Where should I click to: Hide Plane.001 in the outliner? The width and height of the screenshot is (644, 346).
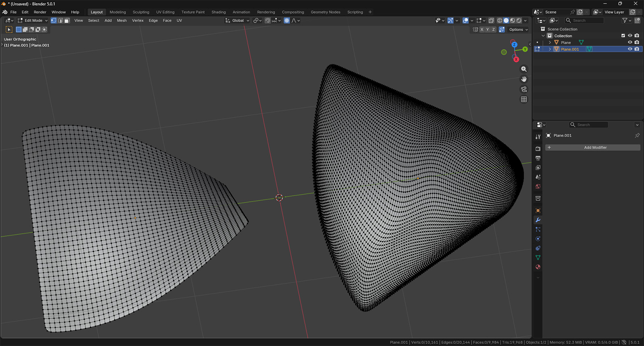[x=630, y=49]
